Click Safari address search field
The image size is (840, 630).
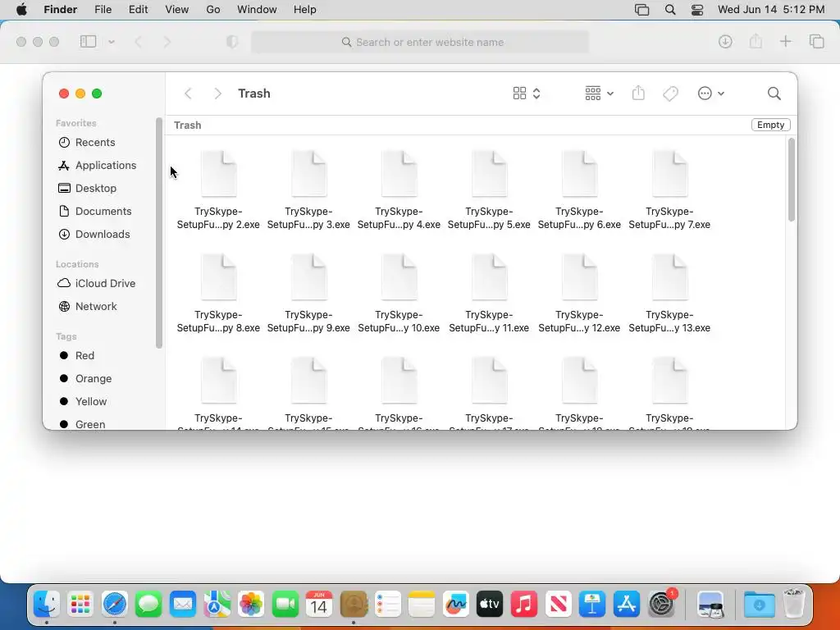click(419, 43)
